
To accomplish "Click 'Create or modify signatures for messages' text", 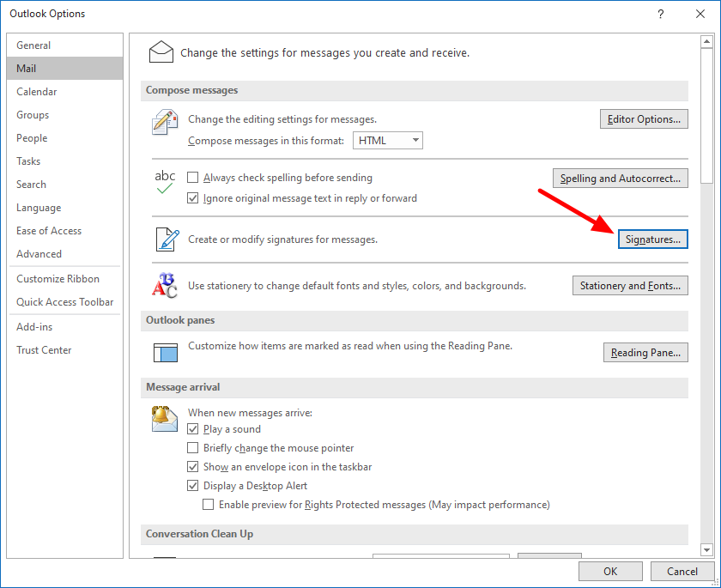I will click(x=282, y=239).
